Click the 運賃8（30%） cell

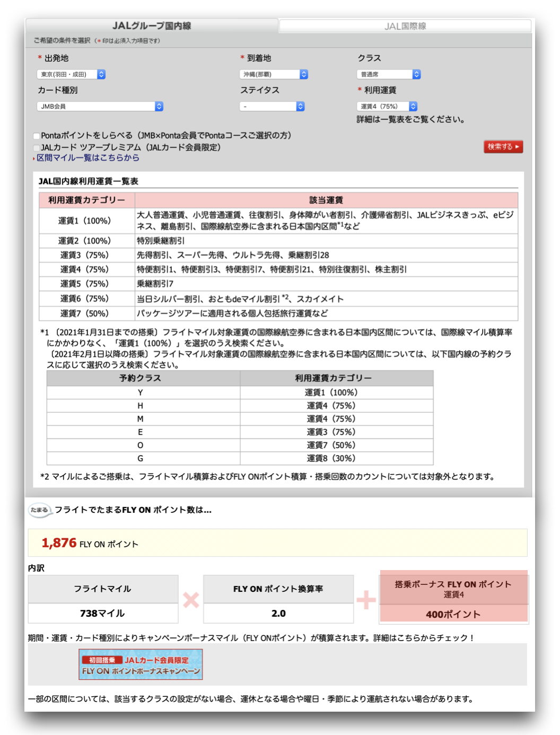pos(337,458)
